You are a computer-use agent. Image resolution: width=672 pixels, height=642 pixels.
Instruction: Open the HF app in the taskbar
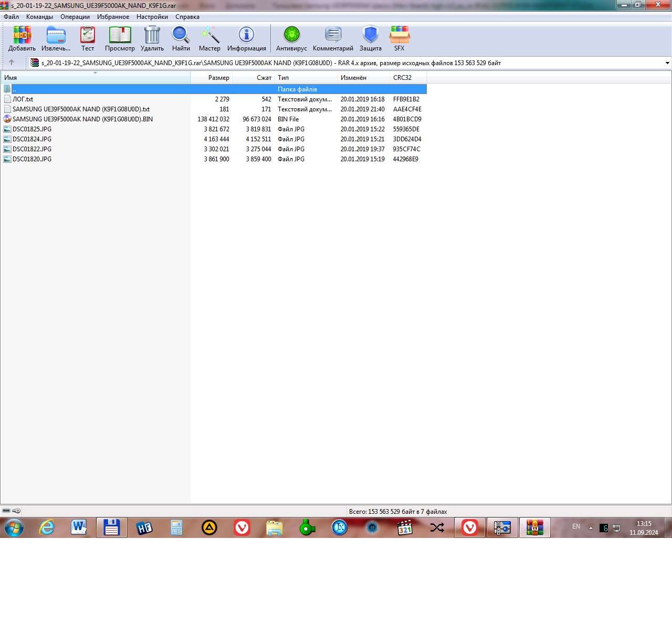pyautogui.click(x=144, y=527)
